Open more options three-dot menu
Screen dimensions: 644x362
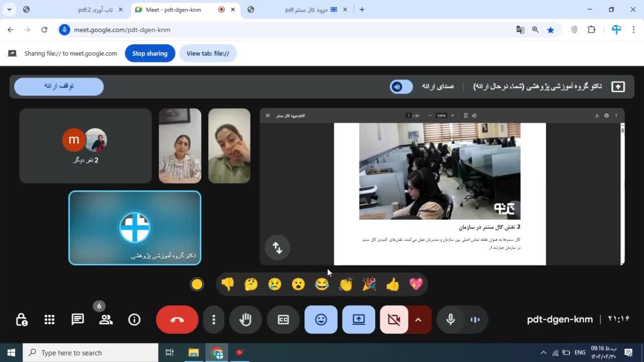coord(214,320)
